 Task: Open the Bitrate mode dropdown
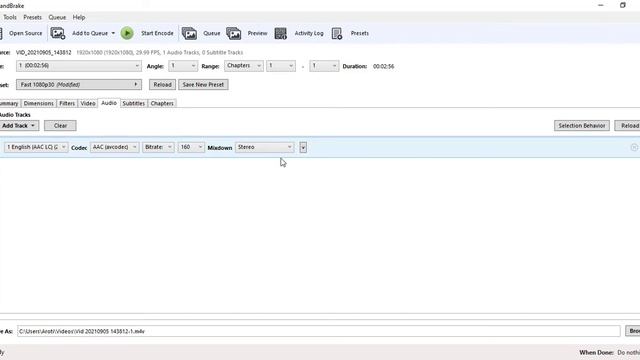click(x=158, y=147)
